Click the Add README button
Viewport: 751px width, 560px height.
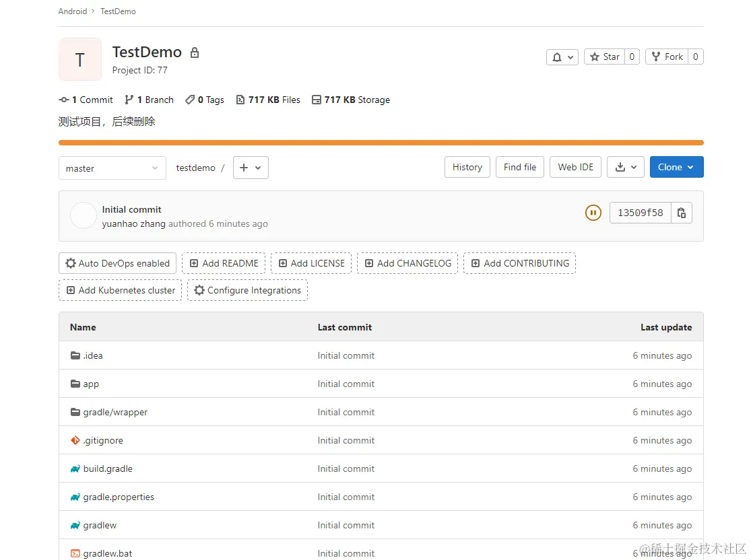pyautogui.click(x=223, y=263)
